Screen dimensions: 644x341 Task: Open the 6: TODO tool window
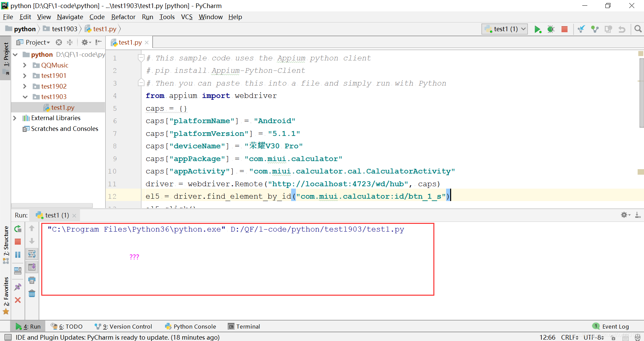[66, 326]
